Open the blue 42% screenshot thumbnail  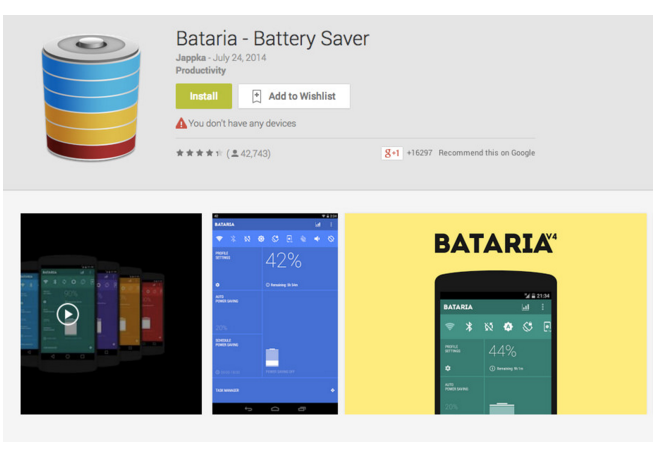tap(275, 314)
